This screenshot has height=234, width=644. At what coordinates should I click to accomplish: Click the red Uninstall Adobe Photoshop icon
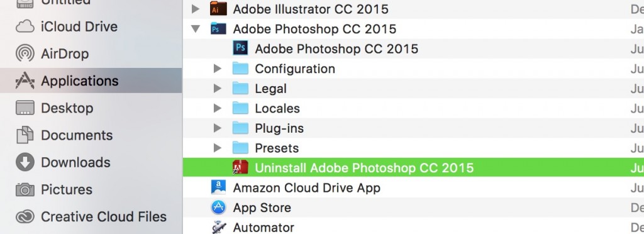pyautogui.click(x=240, y=167)
